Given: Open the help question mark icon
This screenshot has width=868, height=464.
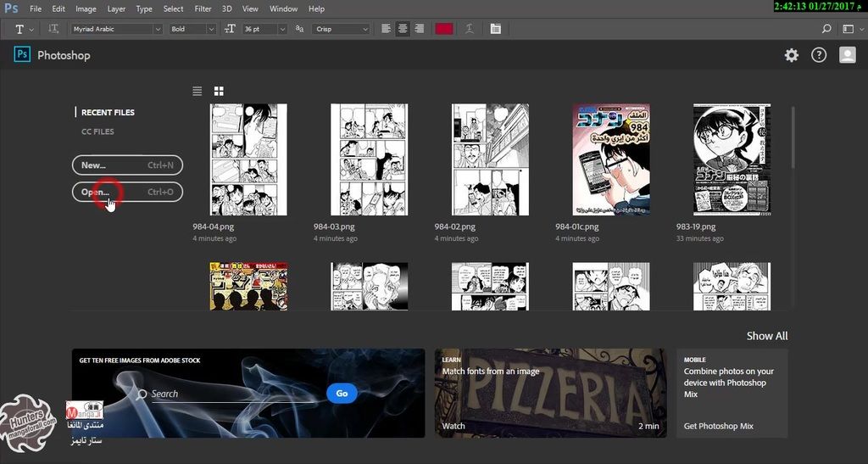Looking at the screenshot, I should pos(819,55).
